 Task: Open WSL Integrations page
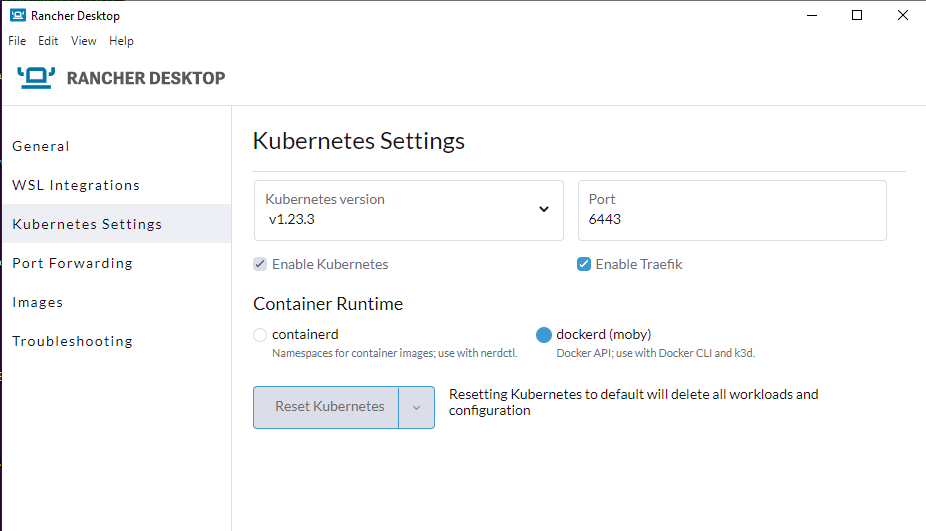click(117, 185)
